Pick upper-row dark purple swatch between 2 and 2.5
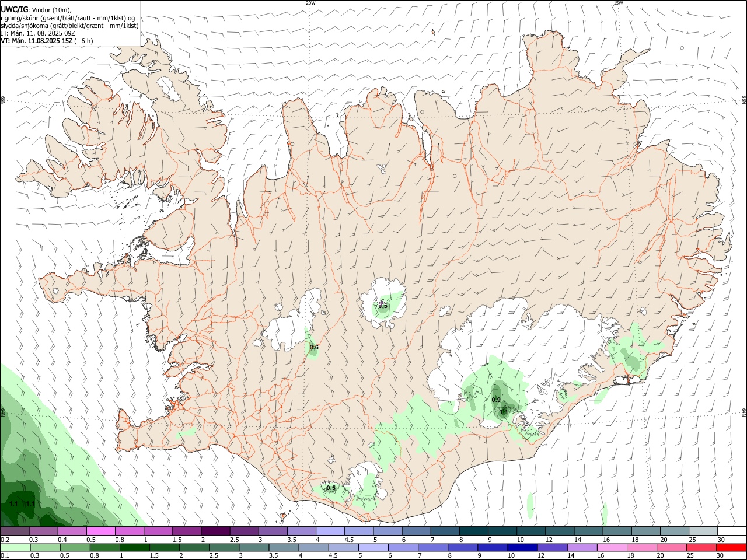The width and height of the screenshot is (747, 560). (x=215, y=531)
